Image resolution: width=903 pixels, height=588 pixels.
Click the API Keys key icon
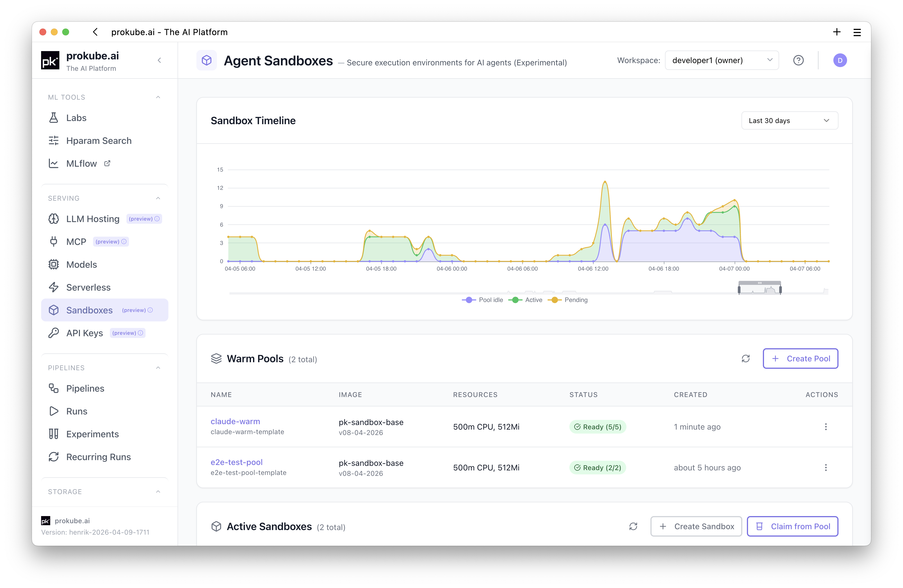coord(53,333)
